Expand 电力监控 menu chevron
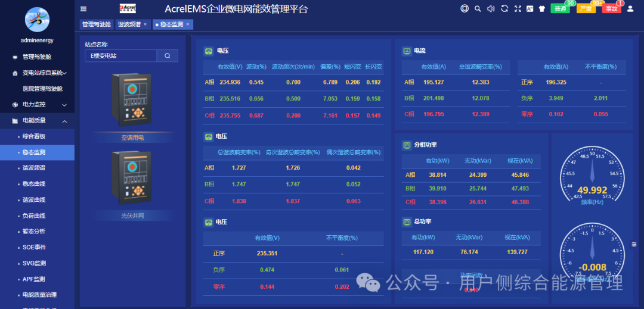 click(64, 105)
